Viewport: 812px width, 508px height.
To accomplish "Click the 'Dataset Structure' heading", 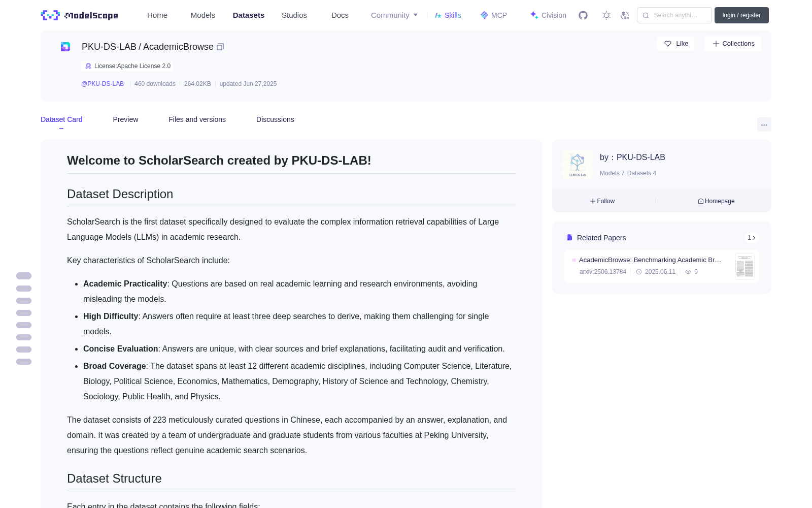I will pos(114,479).
